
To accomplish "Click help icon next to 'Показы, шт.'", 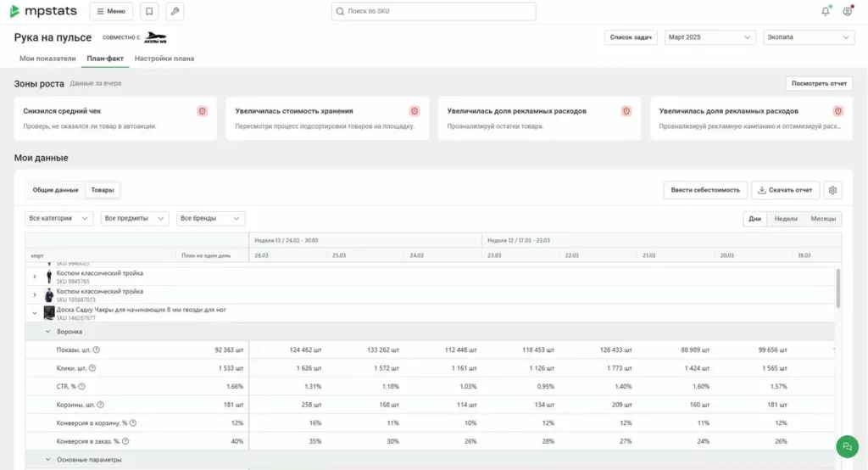I will pyautogui.click(x=96, y=350).
